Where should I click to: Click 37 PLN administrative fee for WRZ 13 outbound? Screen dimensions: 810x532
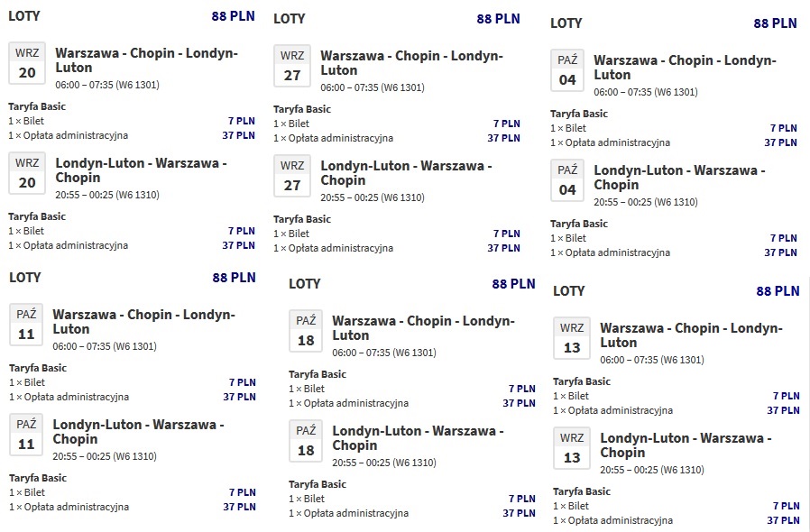tap(783, 410)
